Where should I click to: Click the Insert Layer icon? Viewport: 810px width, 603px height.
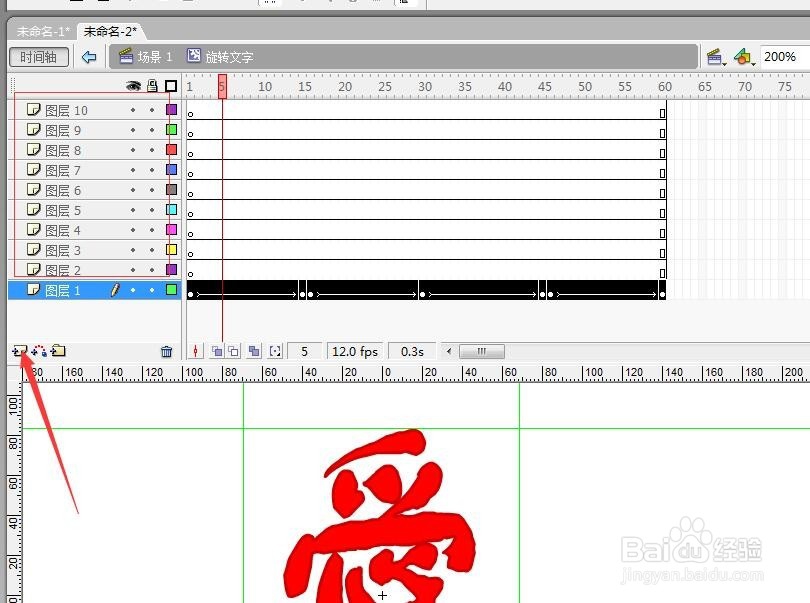tap(18, 351)
